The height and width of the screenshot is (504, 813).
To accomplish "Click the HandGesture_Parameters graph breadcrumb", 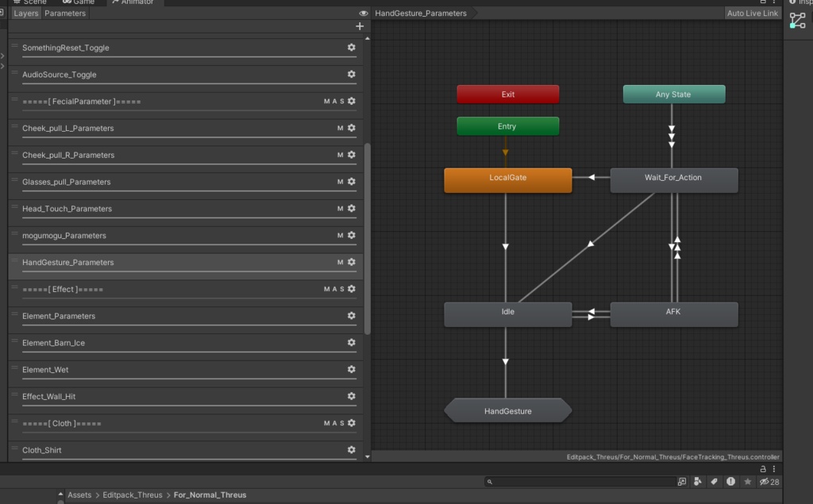I will (x=421, y=13).
